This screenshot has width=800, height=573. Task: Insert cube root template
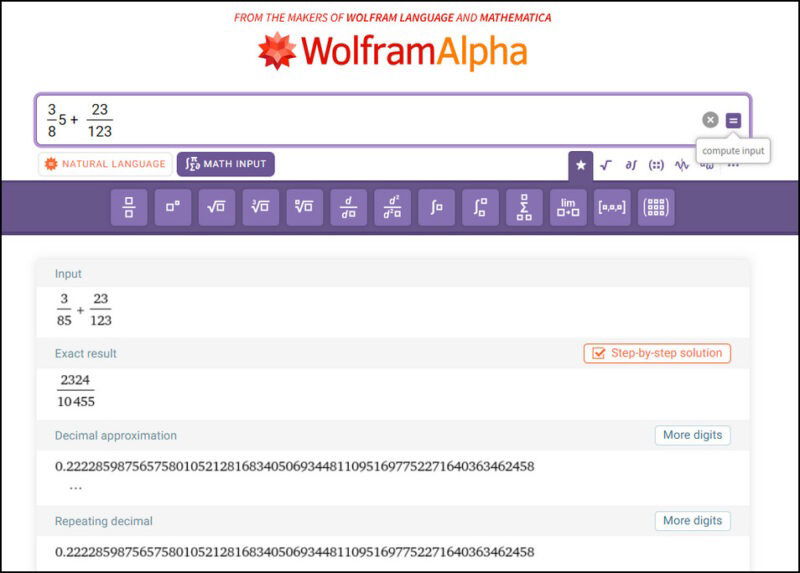coord(261,207)
